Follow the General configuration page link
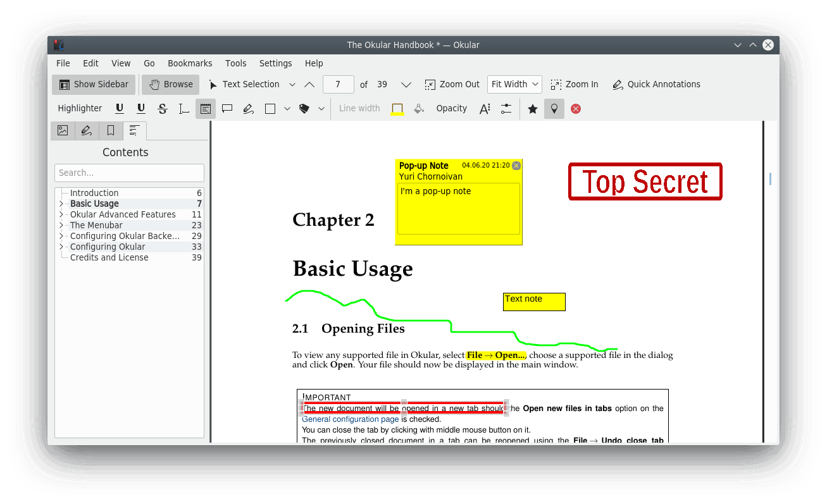Viewport: 827px width, 504px height. click(x=351, y=419)
